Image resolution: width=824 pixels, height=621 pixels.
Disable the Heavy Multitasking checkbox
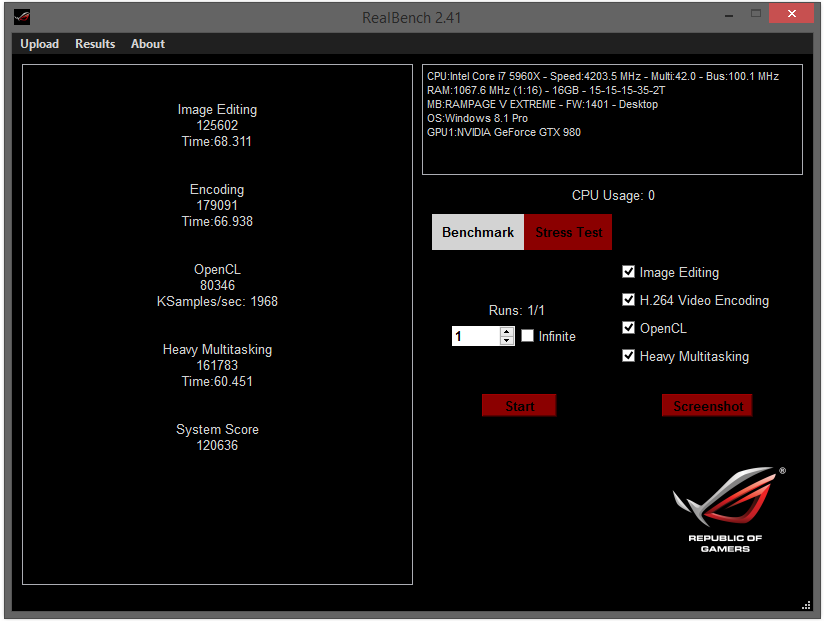click(629, 356)
